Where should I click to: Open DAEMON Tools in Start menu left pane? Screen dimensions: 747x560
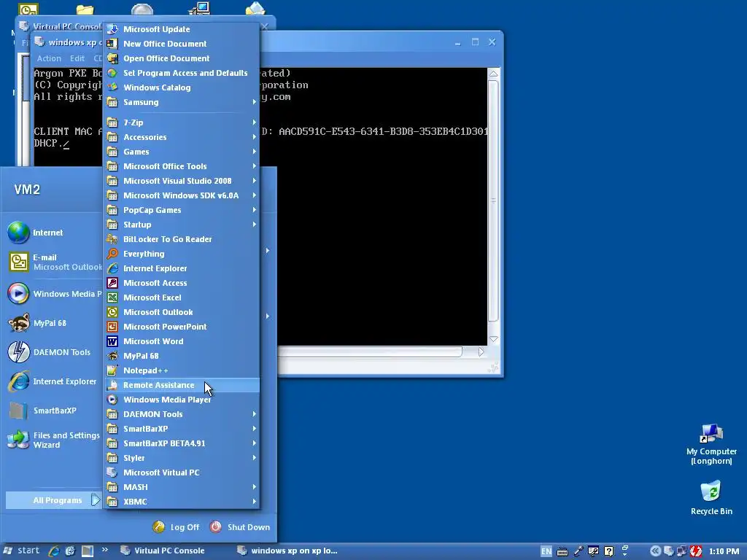pyautogui.click(x=53, y=352)
